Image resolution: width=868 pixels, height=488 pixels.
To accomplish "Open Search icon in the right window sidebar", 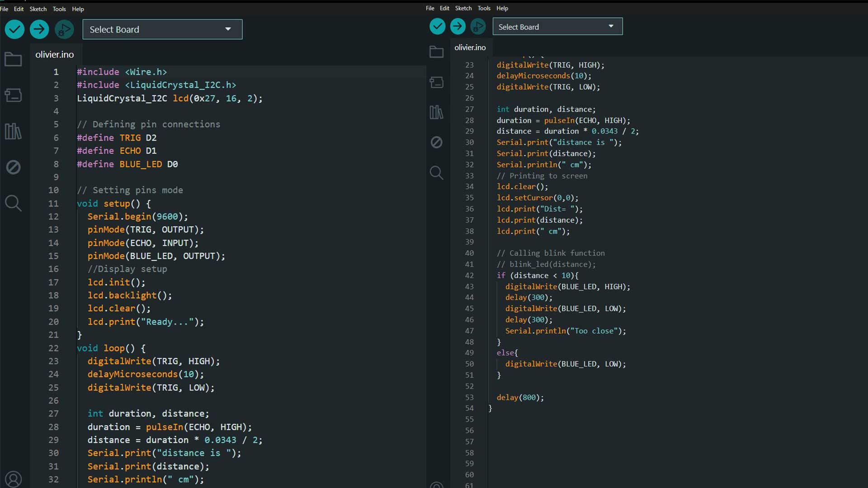I will (x=436, y=173).
